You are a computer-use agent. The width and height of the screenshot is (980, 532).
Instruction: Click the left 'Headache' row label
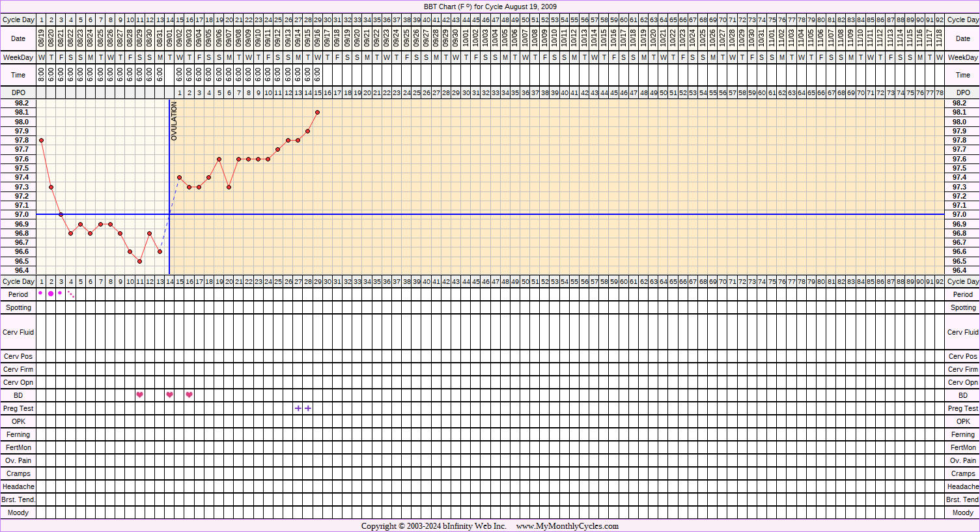coord(18,486)
